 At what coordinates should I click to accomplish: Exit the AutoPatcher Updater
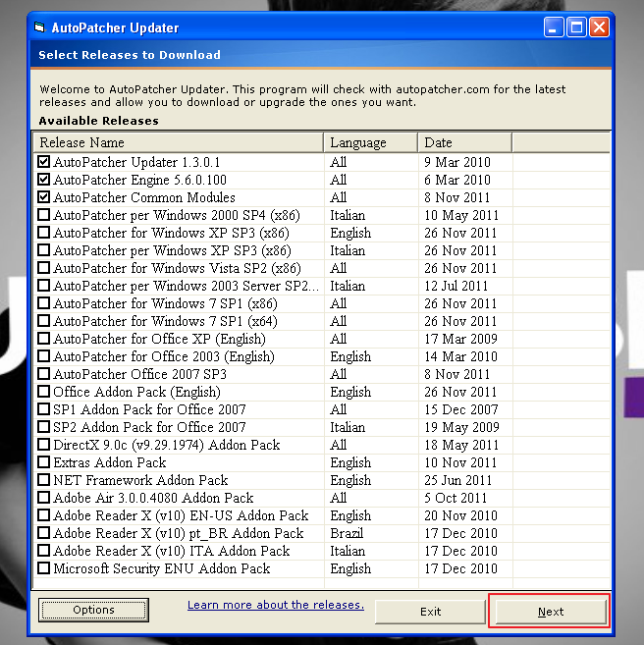(x=430, y=612)
